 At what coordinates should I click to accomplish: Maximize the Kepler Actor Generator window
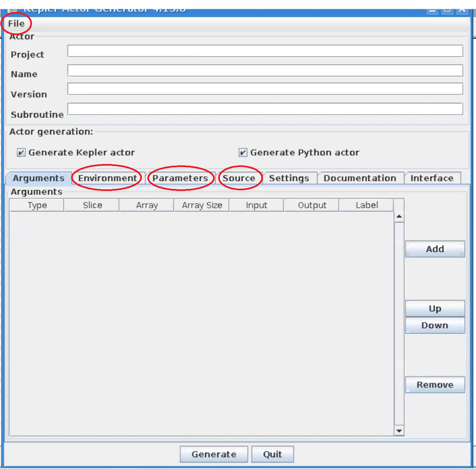[x=448, y=10]
